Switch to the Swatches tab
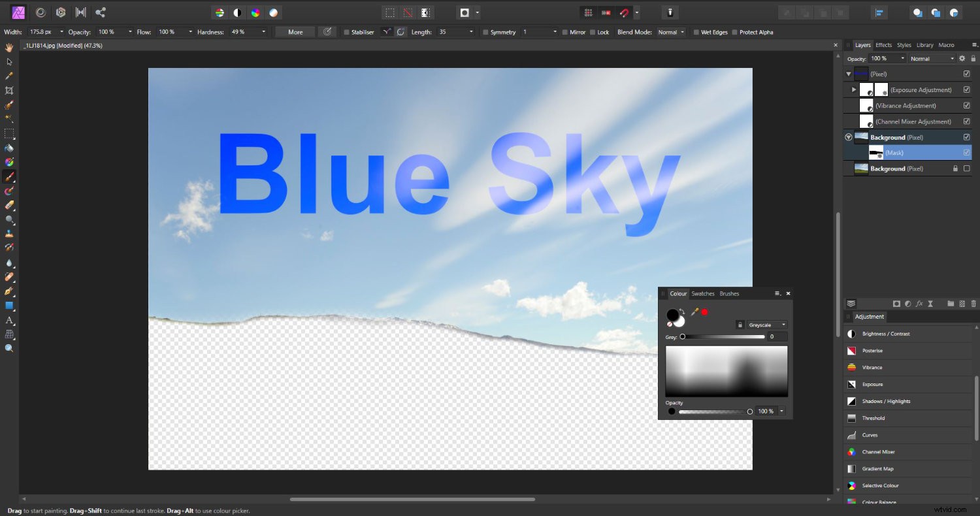The height and width of the screenshot is (516, 980). (703, 293)
